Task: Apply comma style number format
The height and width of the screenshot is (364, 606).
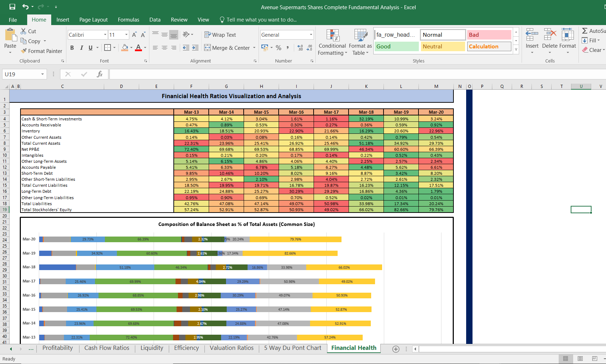Action: click(x=288, y=48)
